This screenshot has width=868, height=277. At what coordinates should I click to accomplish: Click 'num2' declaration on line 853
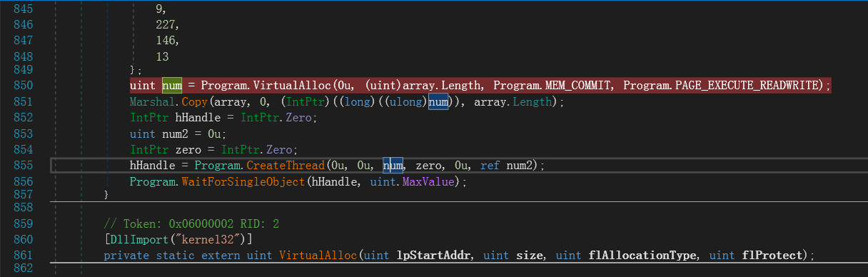coord(175,134)
